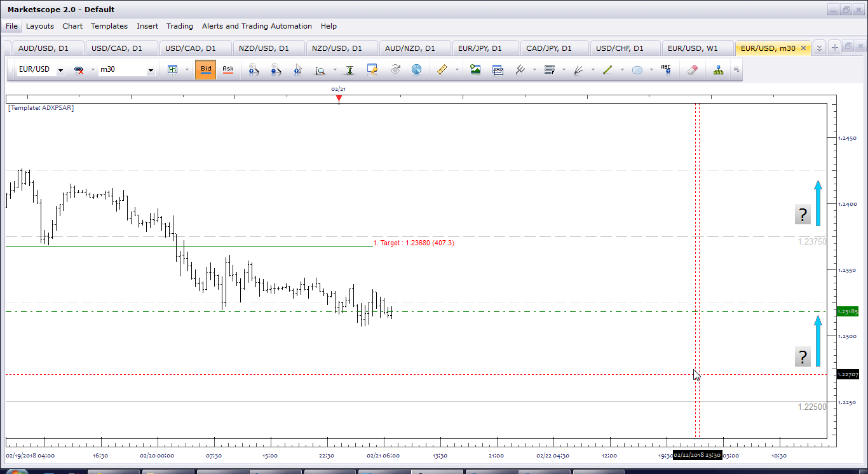Click the vertical scale zoom icon
Screen dimensions: 868x474
click(321, 70)
